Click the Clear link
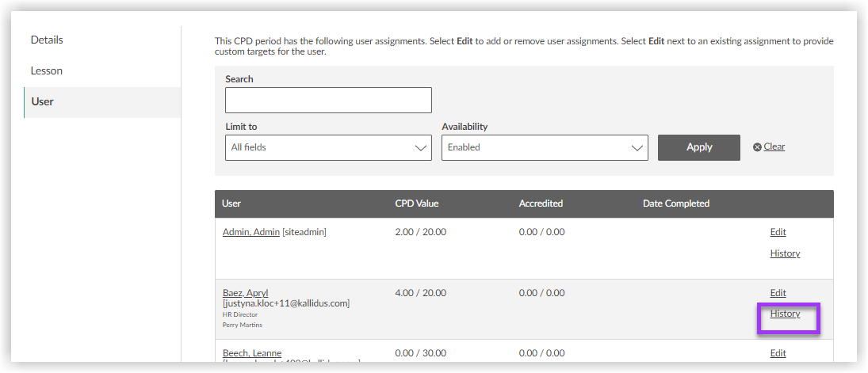 click(774, 147)
